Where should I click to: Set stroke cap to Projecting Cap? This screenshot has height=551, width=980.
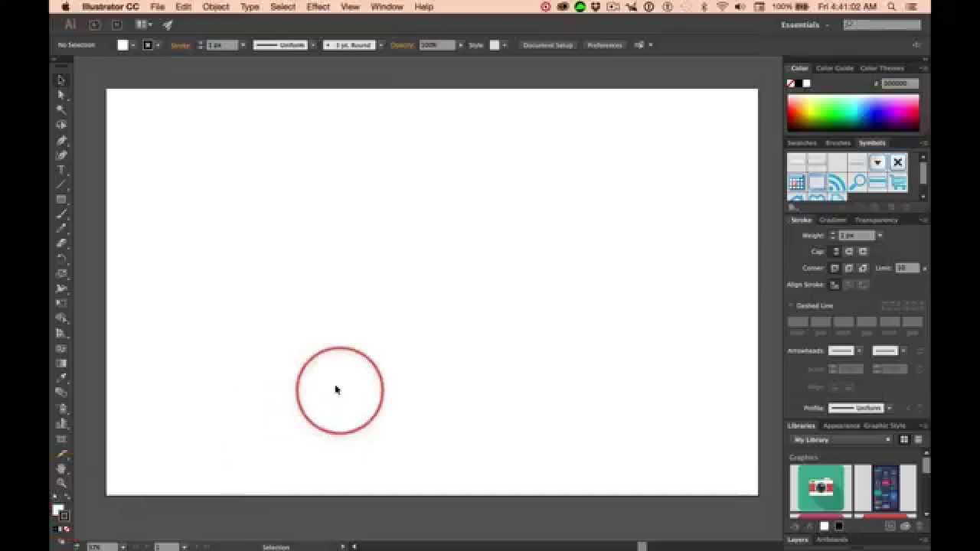(x=864, y=251)
